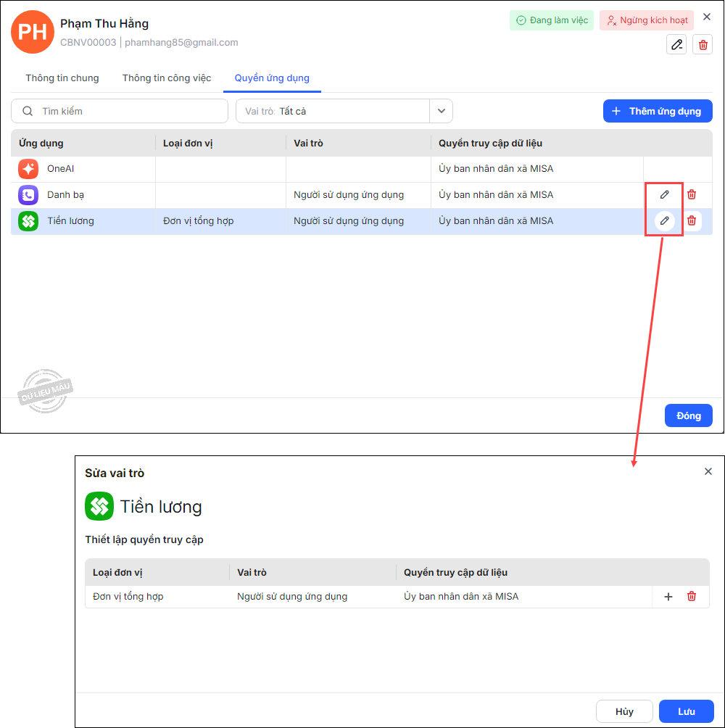Image resolution: width=725 pixels, height=728 pixels.
Task: Delete the Danh bạ application row
Action: (x=692, y=194)
